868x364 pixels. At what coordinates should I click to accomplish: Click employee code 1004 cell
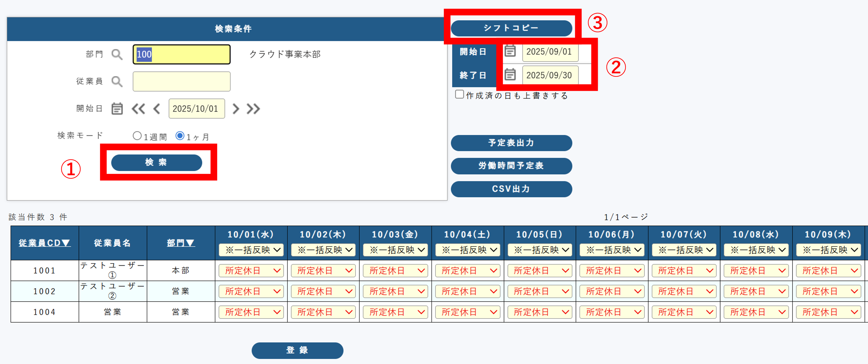point(45,312)
